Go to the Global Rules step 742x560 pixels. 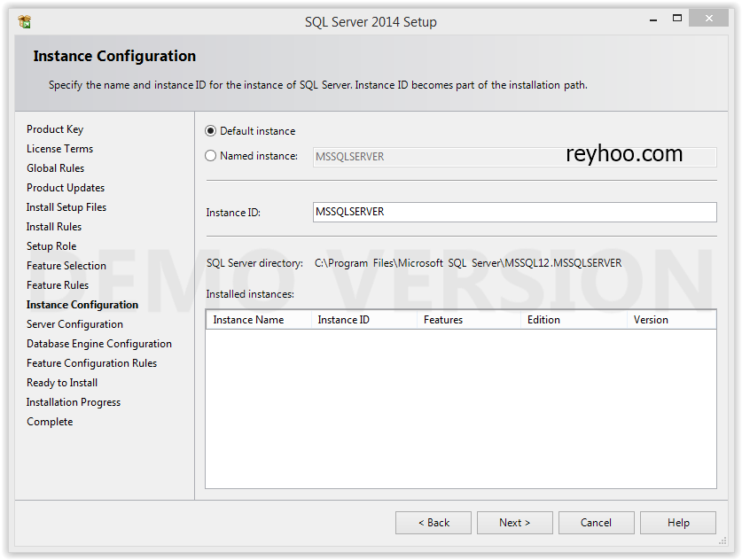tap(55, 167)
